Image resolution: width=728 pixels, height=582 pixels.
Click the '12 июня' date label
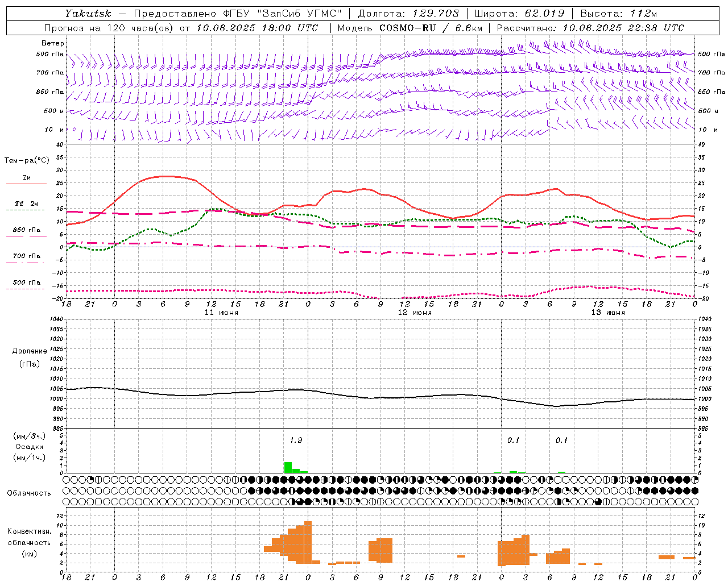point(415,313)
